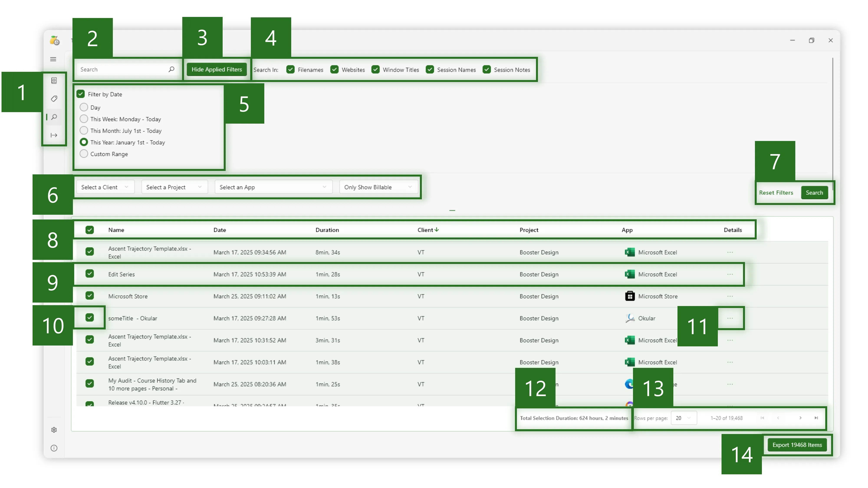
Task: Click the export arrow icon in the sidebar
Action: click(x=54, y=135)
